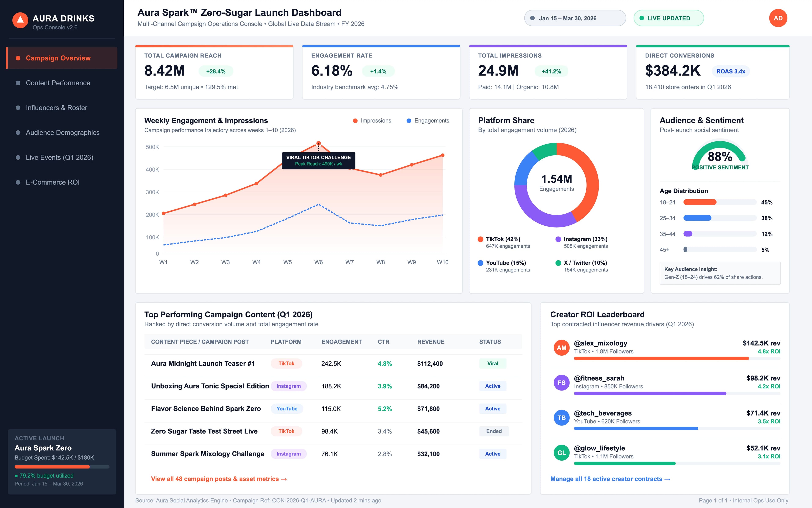
Task: Sort by the REVENUE column header
Action: (x=431, y=342)
